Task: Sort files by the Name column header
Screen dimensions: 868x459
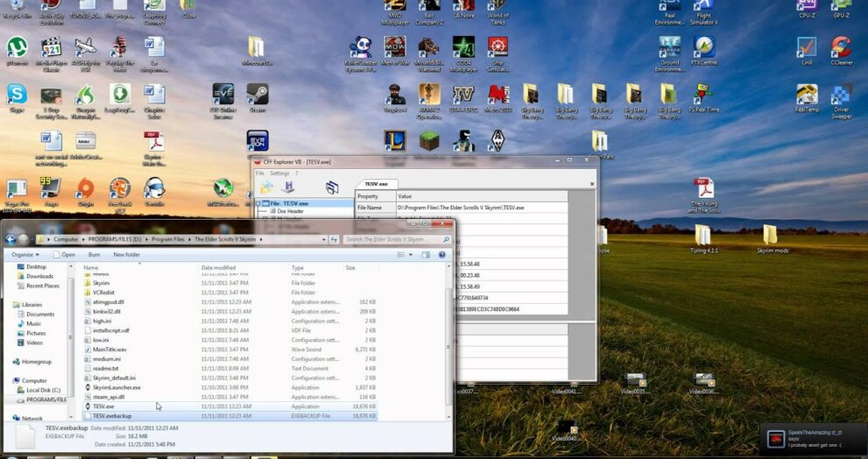Action: 141,267
